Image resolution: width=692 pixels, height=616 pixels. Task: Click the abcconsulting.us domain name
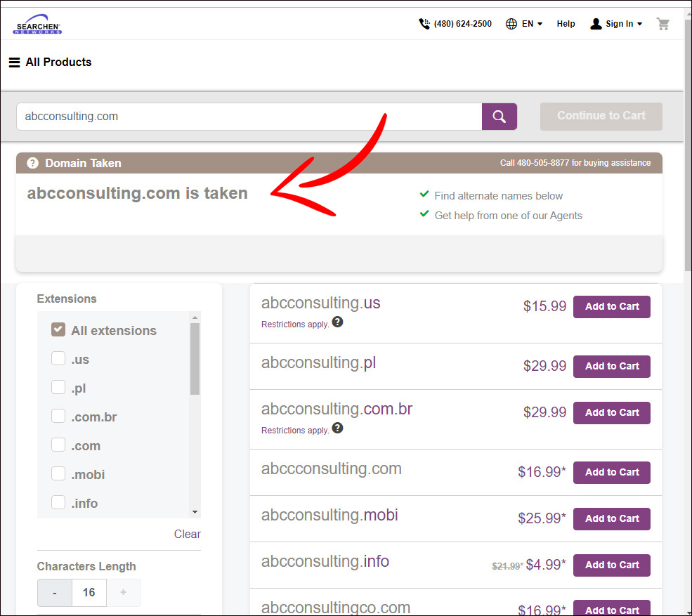pyautogui.click(x=320, y=303)
